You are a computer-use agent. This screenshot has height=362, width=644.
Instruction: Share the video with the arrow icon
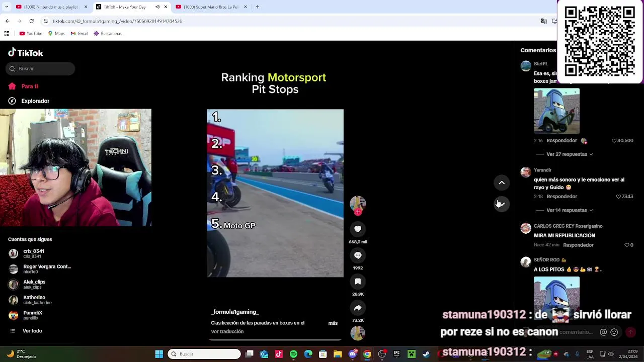358,308
